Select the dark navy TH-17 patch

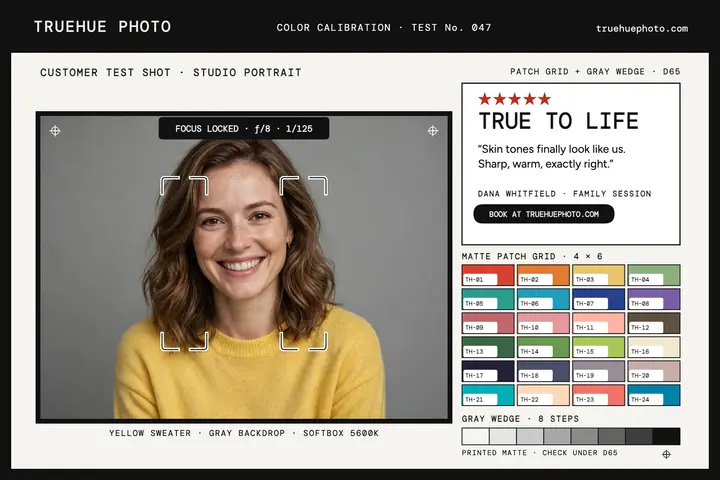pos(488,371)
